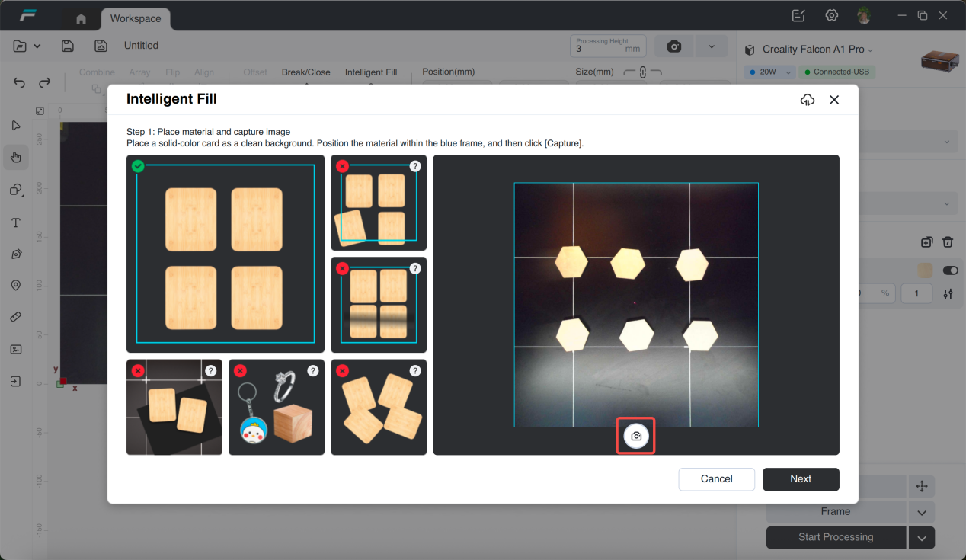966x560 pixels.
Task: Open the layer color swatch
Action: click(926, 270)
